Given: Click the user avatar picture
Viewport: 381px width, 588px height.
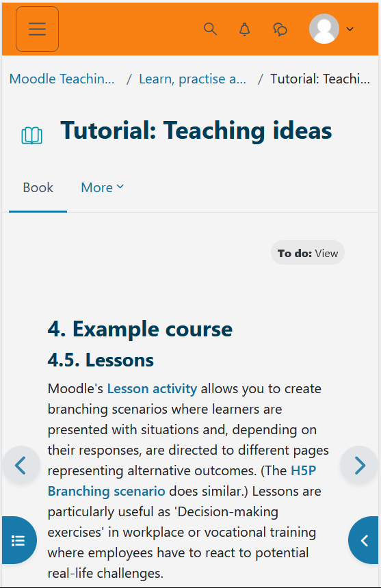Looking at the screenshot, I should pyautogui.click(x=324, y=29).
